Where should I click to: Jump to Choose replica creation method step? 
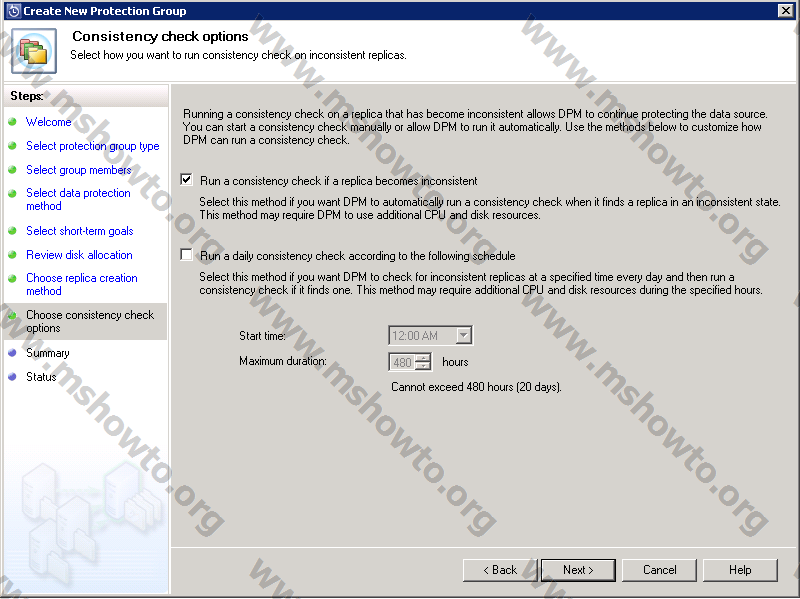tap(81, 284)
